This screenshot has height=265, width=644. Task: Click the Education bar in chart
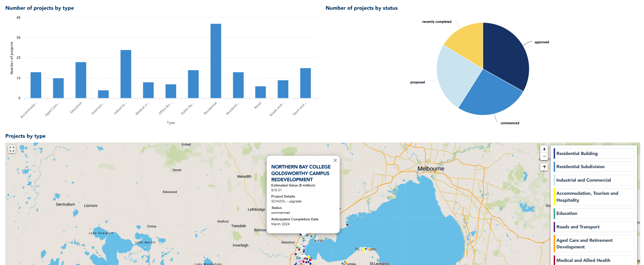pos(81,80)
